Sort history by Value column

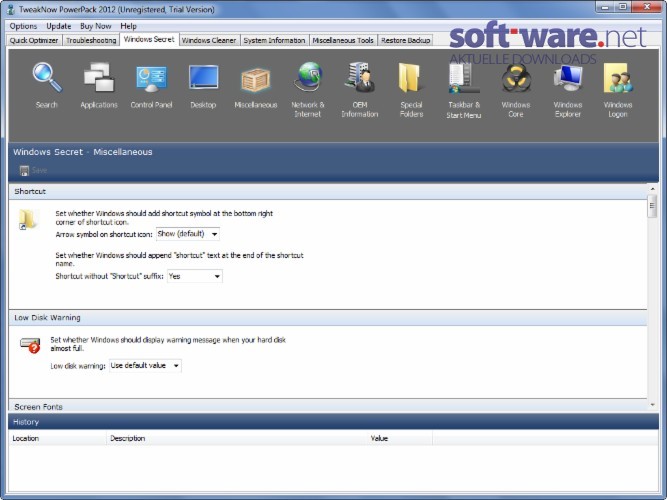400,438
